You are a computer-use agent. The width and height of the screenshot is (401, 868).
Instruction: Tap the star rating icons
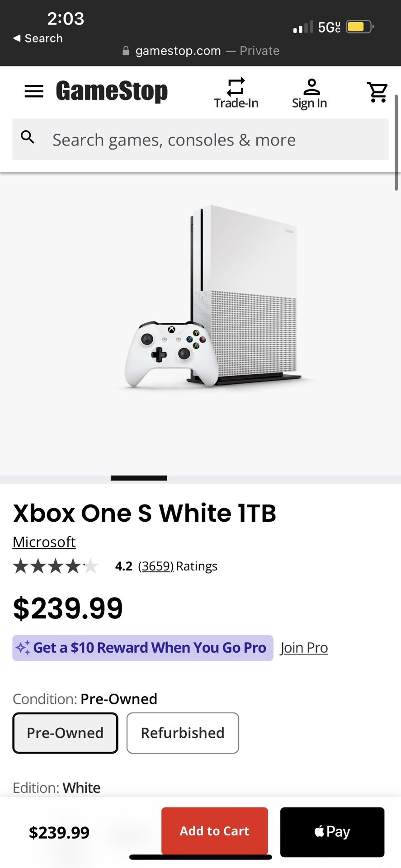(x=55, y=566)
